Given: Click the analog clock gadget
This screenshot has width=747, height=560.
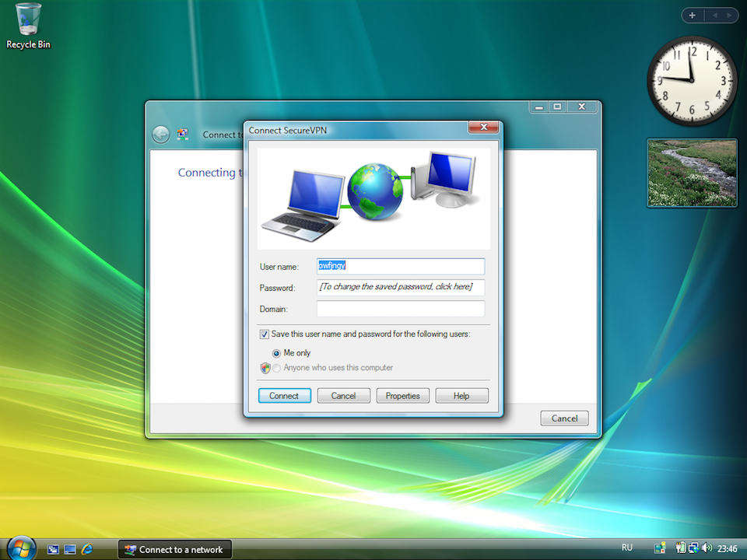Looking at the screenshot, I should (x=692, y=81).
